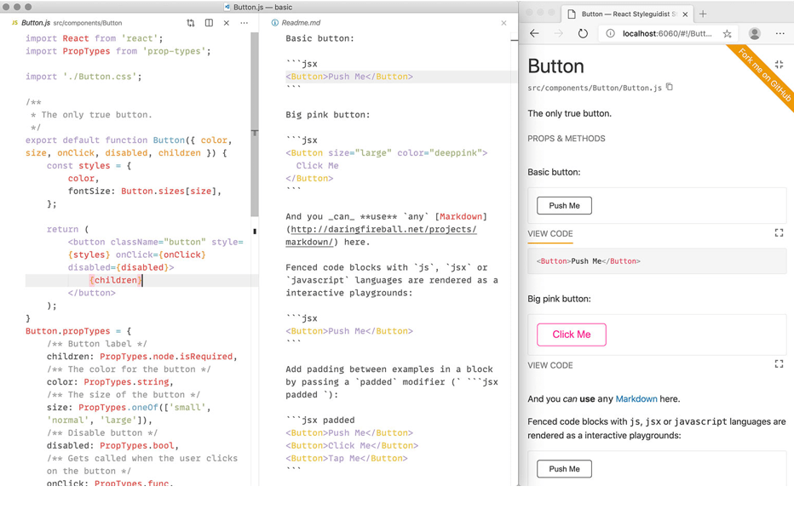Screen dimensions: 794x532
Task: Open the editor more actions ellipsis
Action: point(244,23)
